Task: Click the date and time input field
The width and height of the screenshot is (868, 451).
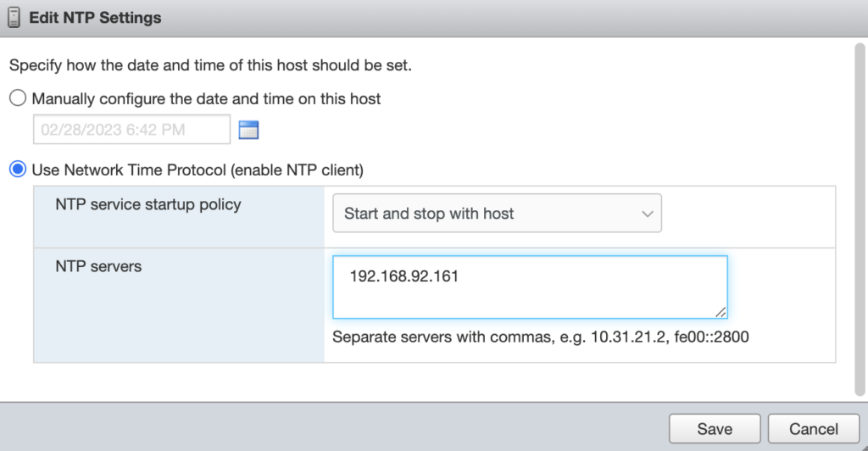Action: coord(131,130)
